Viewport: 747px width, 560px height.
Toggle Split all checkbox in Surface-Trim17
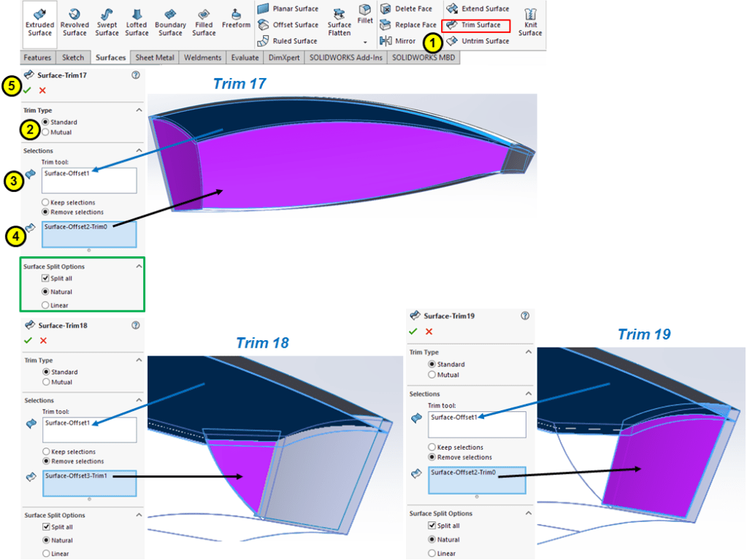pos(47,278)
